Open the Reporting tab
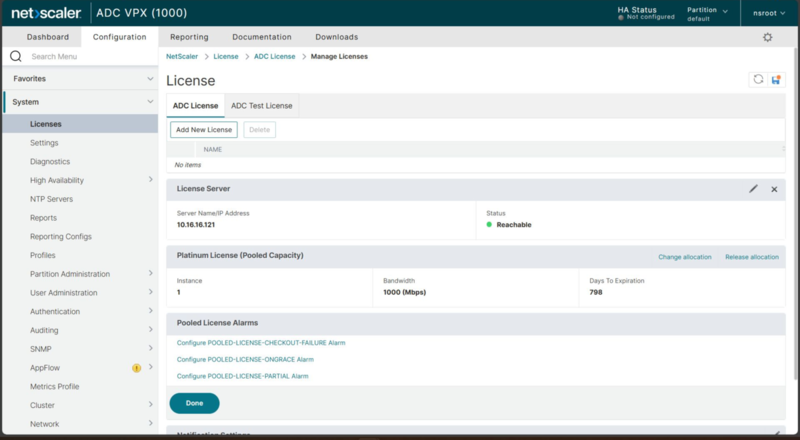 point(189,37)
